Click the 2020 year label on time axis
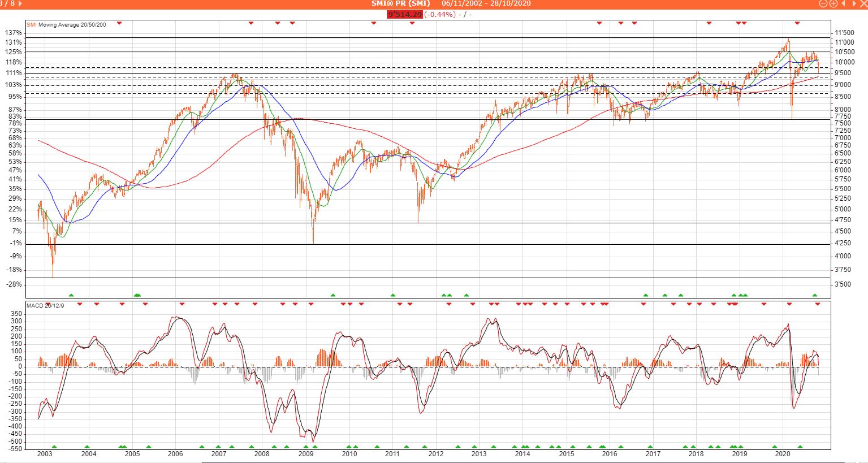The image size is (868, 463). (x=782, y=454)
